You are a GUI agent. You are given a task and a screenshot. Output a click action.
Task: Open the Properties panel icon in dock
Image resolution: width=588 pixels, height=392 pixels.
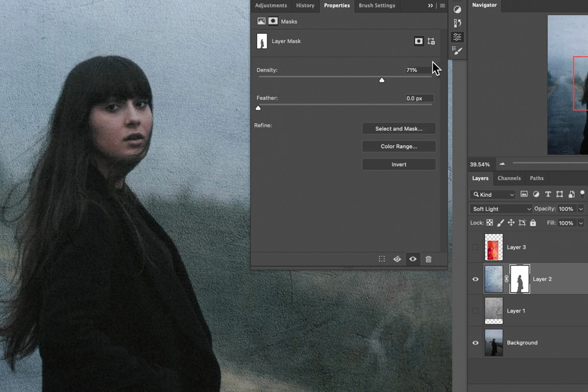coord(457,37)
